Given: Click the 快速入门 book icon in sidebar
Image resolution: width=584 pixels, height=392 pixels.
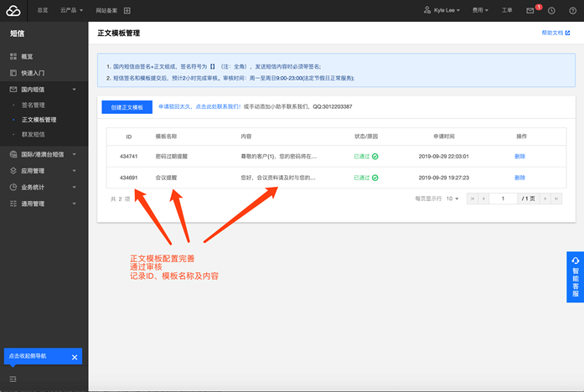Looking at the screenshot, I should tap(13, 73).
